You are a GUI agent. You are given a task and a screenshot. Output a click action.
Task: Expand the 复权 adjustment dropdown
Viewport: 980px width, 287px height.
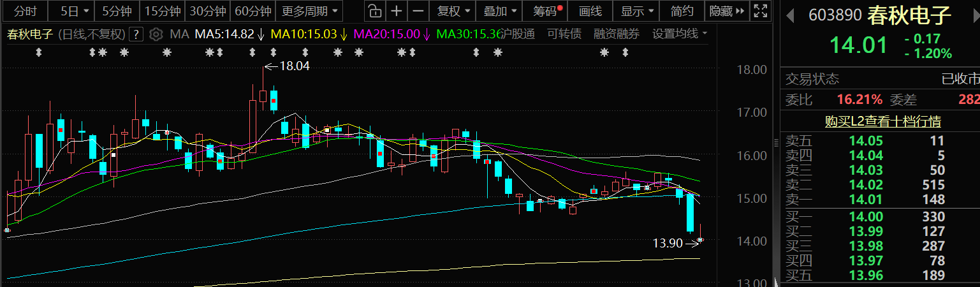click(x=453, y=11)
